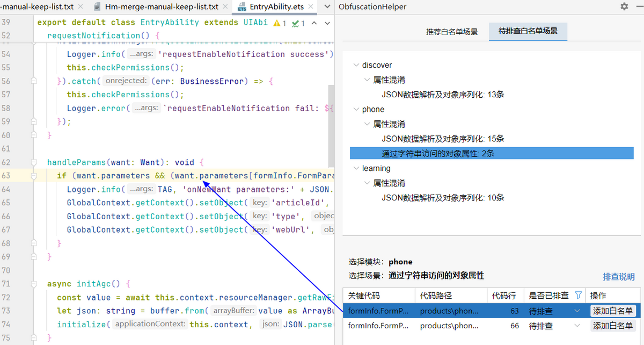
Task: Click the green typo check indicator
Action: (x=298, y=23)
